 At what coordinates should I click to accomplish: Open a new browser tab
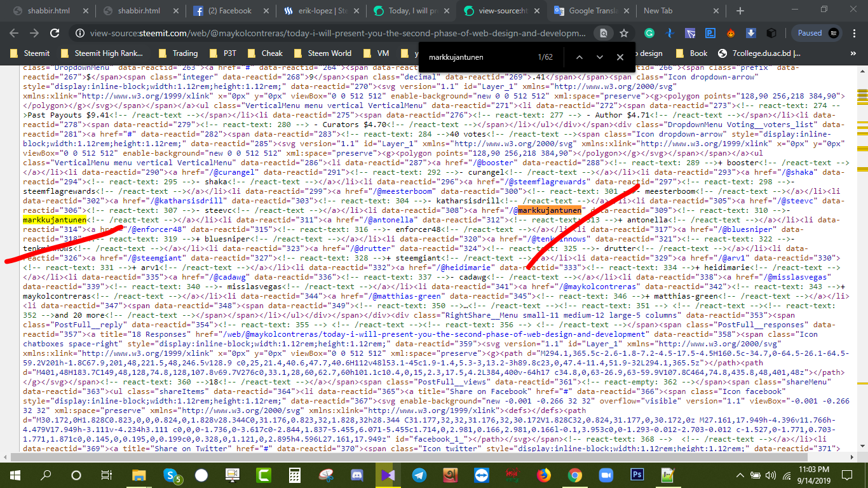[x=740, y=11]
